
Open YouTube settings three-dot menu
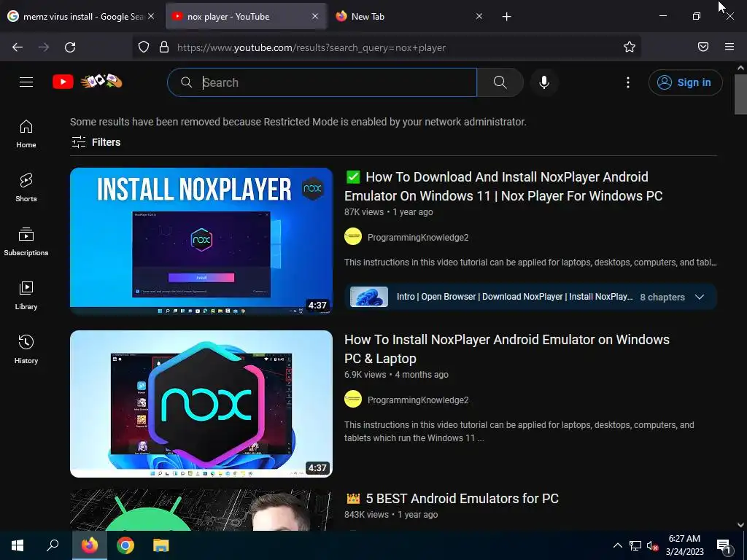(x=628, y=82)
